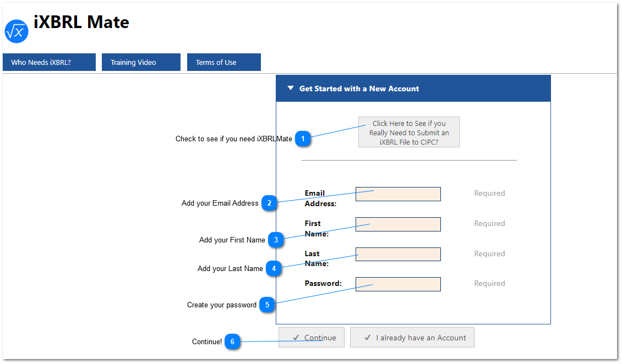622x364 pixels.
Task: Collapse the Get Started with a New Account triangle
Action: click(x=291, y=88)
